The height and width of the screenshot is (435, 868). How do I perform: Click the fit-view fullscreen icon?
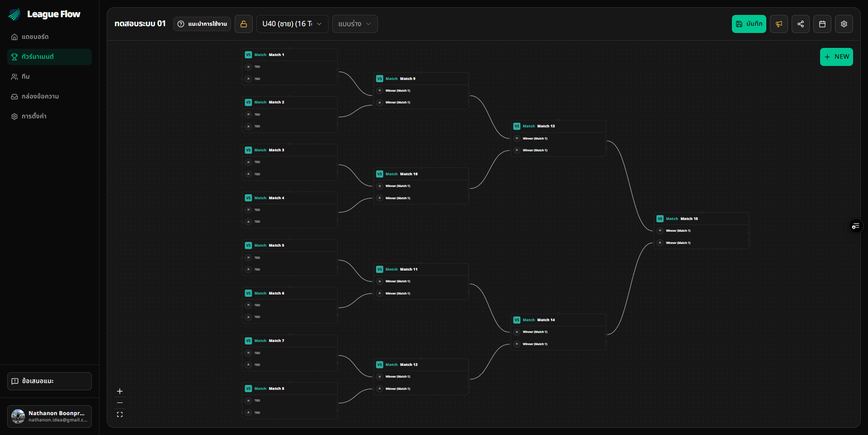point(120,415)
